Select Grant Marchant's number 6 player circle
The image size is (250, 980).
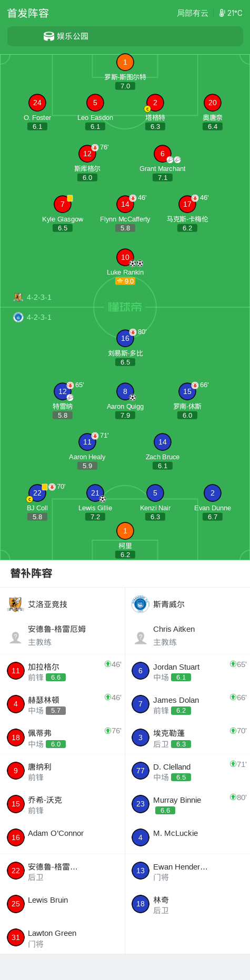(x=163, y=154)
